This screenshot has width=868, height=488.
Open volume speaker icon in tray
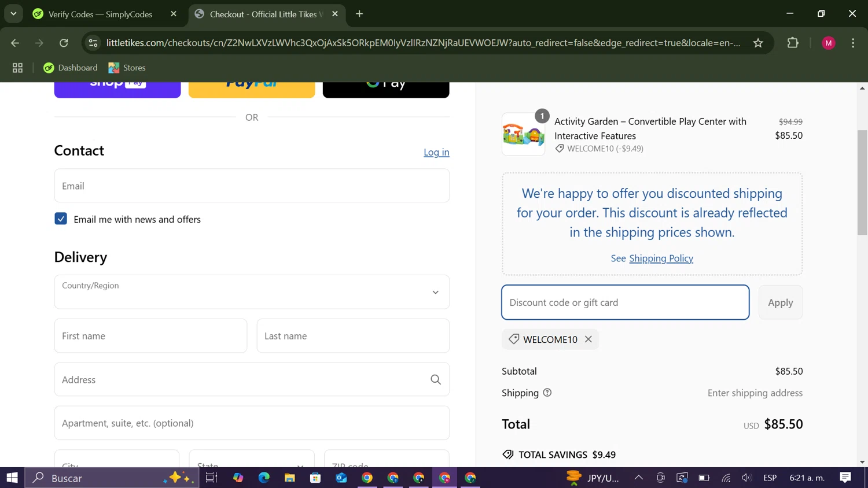[x=747, y=478]
